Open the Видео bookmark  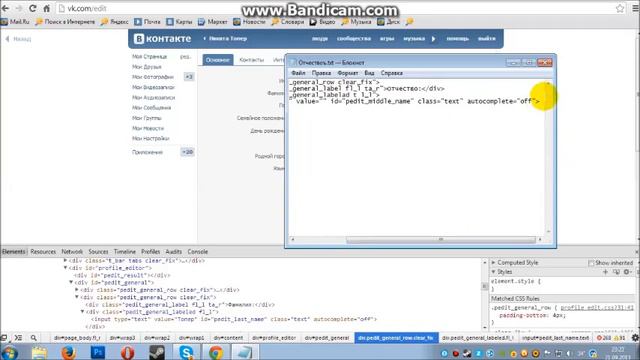point(322,22)
